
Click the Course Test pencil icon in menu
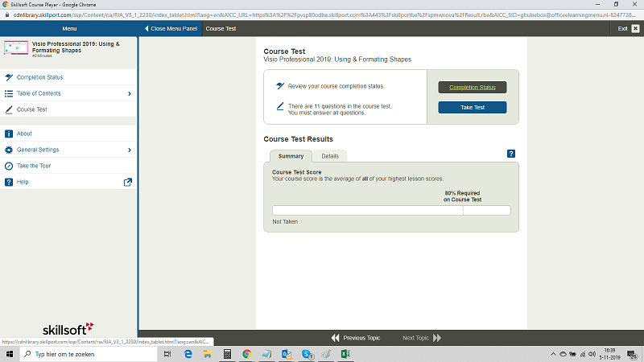coord(9,109)
